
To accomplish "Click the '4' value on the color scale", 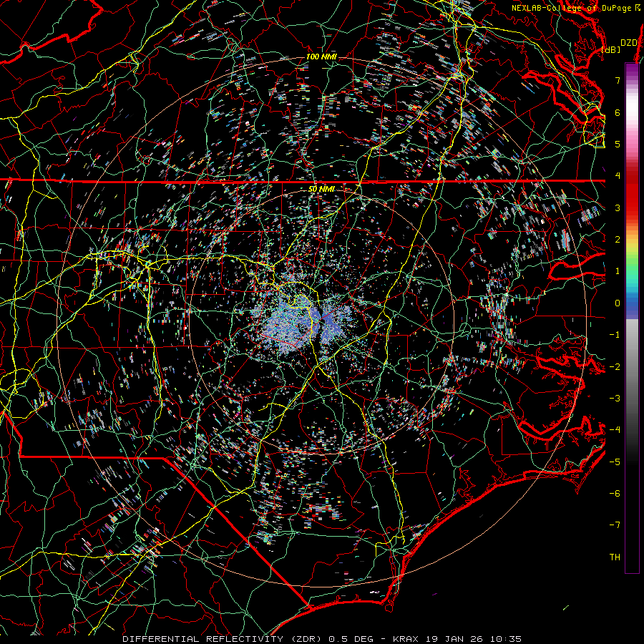I will 618,176.
